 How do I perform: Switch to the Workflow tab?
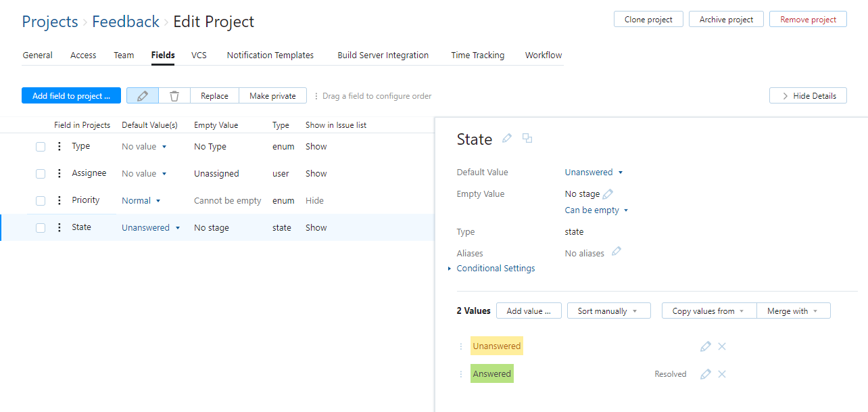point(543,55)
